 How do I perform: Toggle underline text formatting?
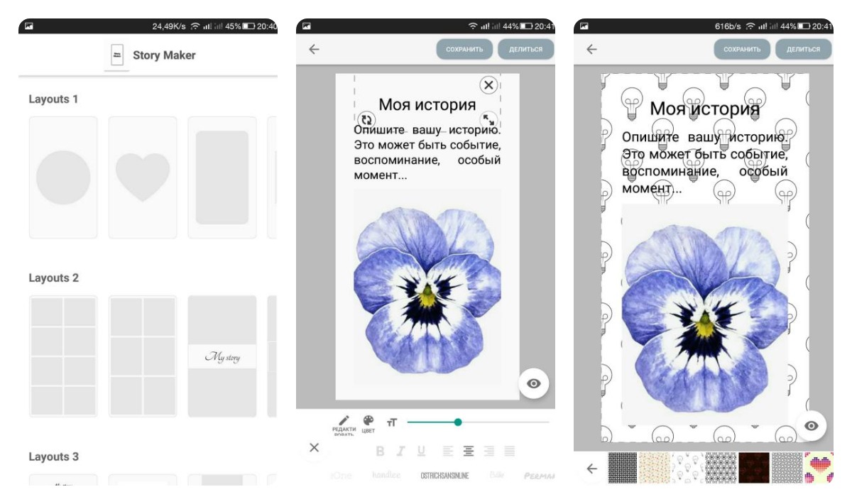pos(421,451)
